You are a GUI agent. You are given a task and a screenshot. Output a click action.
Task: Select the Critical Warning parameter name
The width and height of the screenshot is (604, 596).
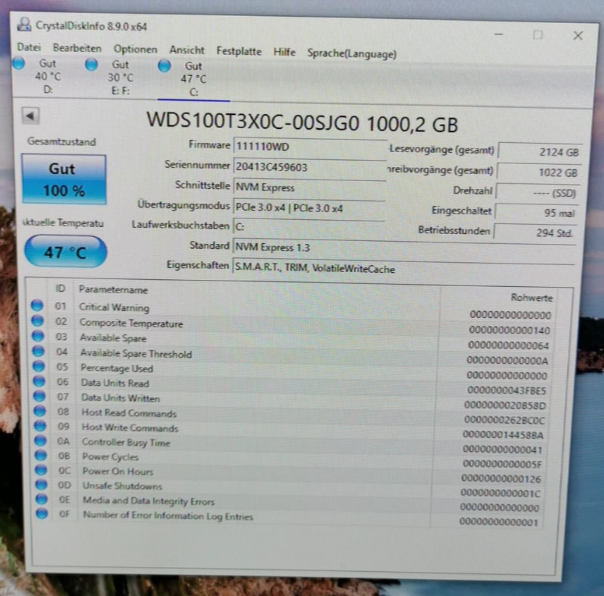coord(114,307)
